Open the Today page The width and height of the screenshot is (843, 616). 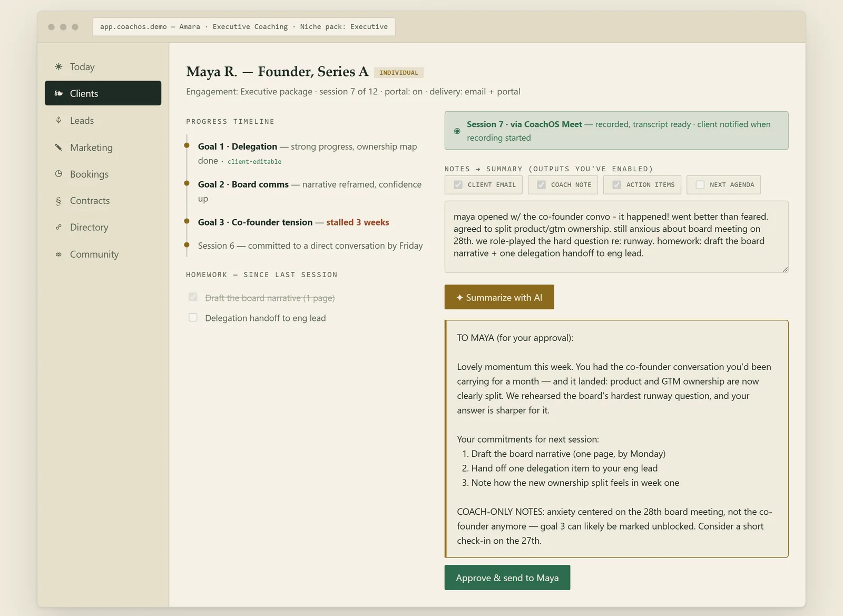click(103, 66)
